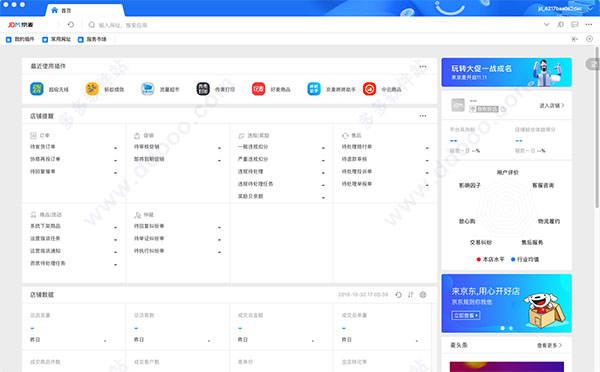Image resolution: width=600 pixels, height=372 pixels.
Task: Open the 待发货订单 reminder row
Action: (x=74, y=147)
